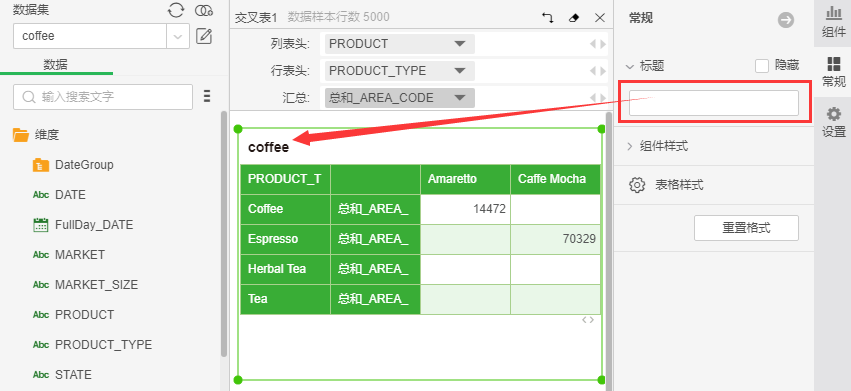The image size is (851, 391).
Task: Click the dataset merge icon beside refresh
Action: tap(204, 10)
